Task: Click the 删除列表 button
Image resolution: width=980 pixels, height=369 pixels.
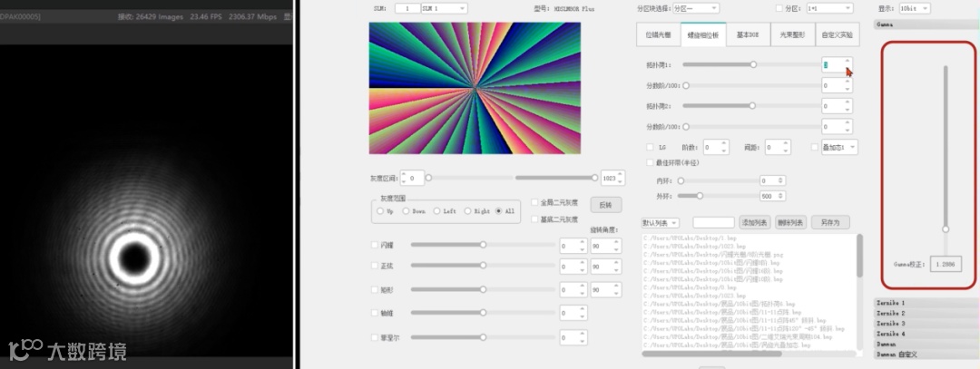Action: coord(790,222)
